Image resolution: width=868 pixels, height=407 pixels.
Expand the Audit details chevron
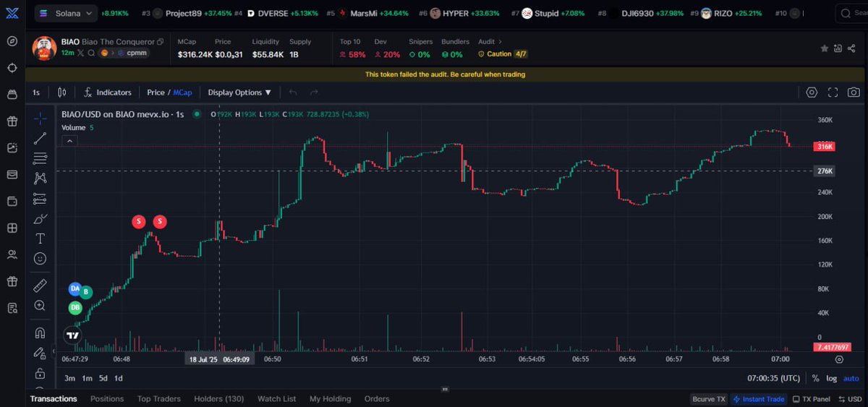click(500, 42)
